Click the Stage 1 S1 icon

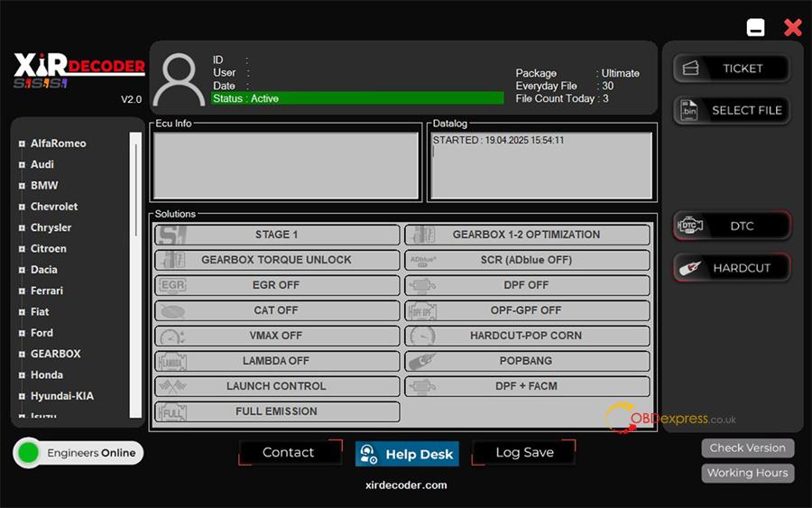tap(171, 235)
